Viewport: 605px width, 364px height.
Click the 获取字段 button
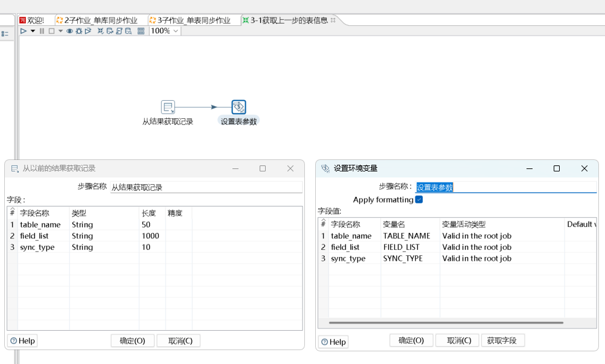[503, 340]
